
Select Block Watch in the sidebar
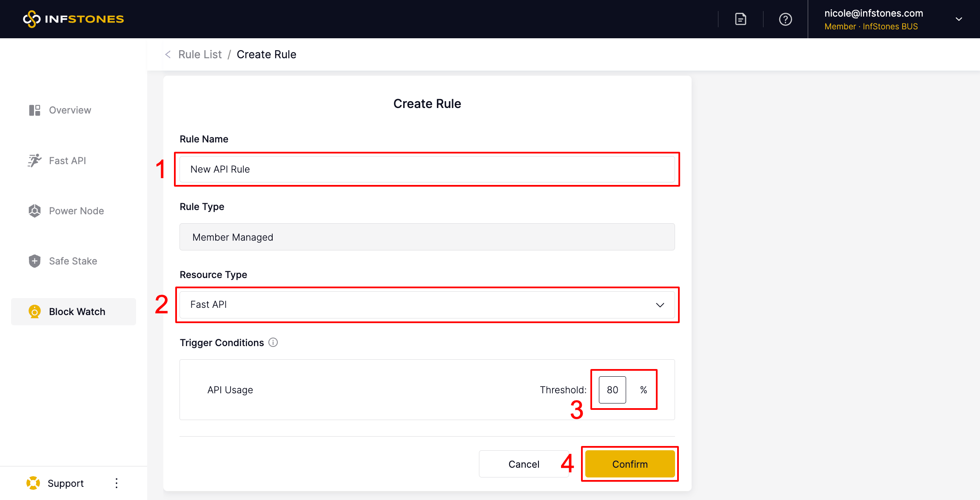click(x=77, y=312)
